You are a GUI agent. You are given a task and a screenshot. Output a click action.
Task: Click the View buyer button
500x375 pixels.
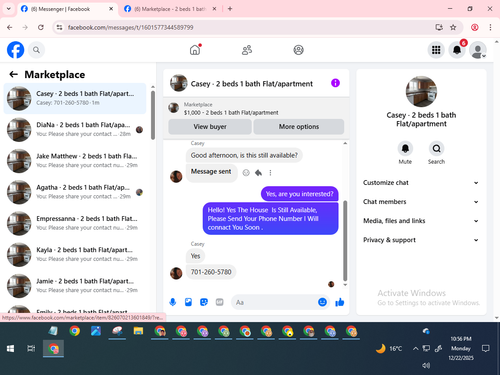[210, 127]
